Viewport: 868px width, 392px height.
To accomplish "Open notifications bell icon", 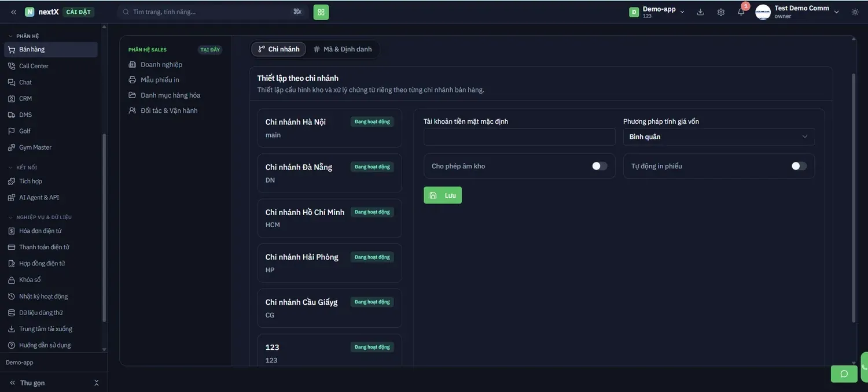I will (741, 12).
